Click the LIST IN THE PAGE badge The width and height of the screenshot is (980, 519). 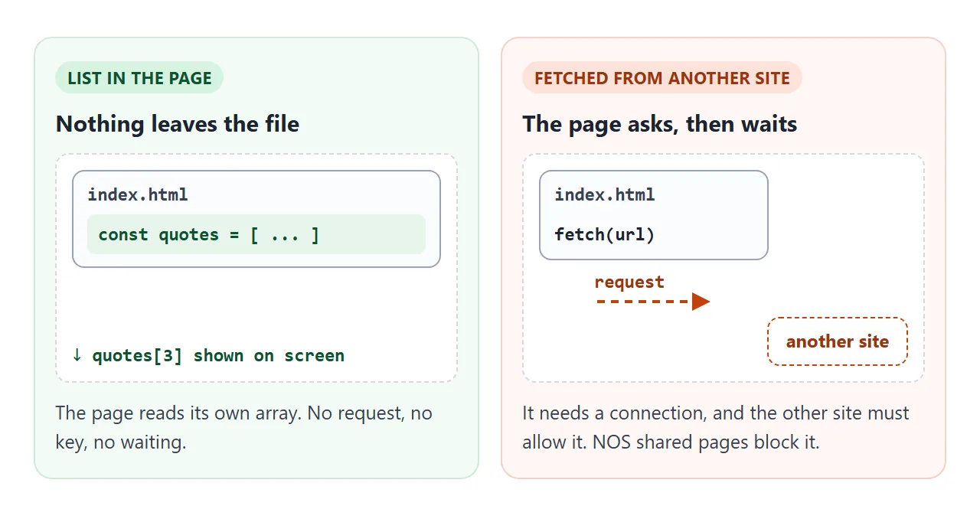(x=139, y=78)
